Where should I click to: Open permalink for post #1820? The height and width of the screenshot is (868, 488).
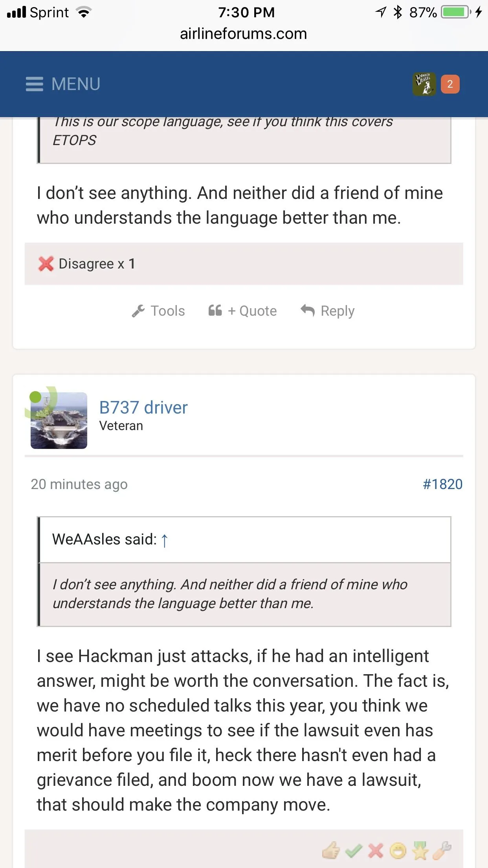tap(442, 484)
